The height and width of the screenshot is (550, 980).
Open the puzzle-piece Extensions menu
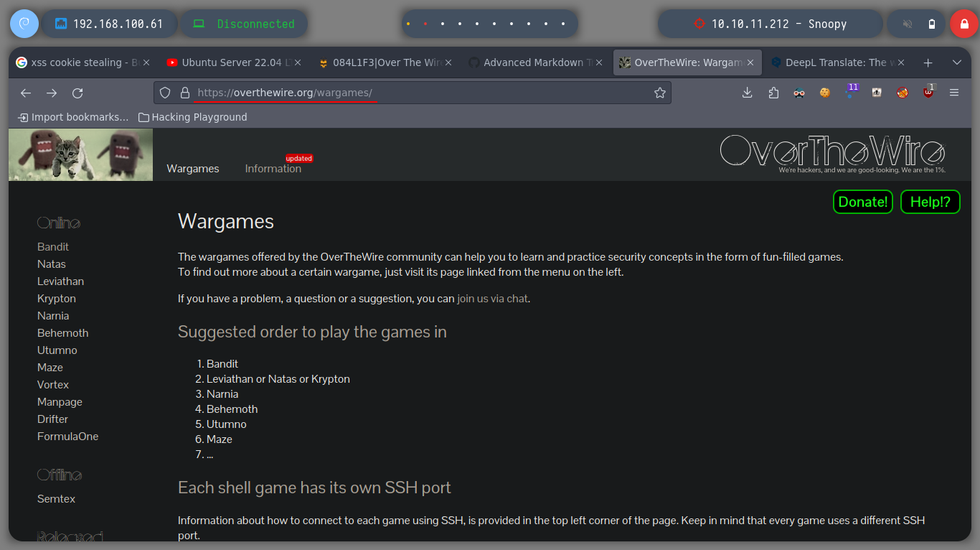pyautogui.click(x=773, y=93)
